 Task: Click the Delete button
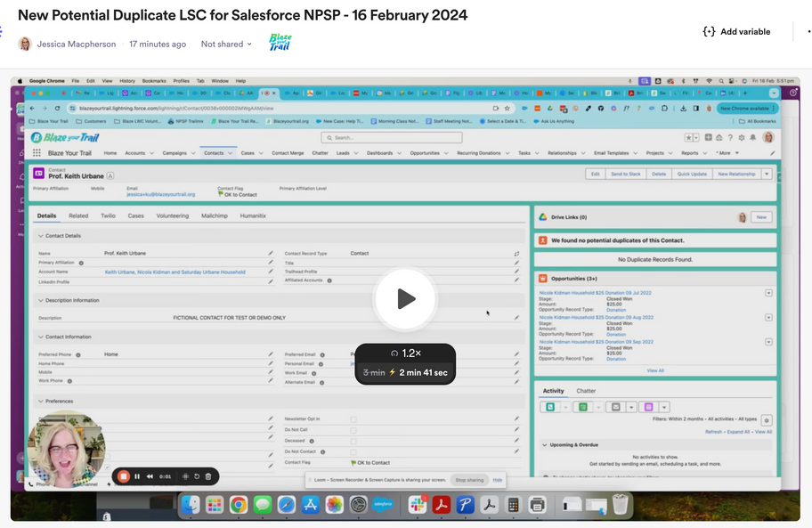click(x=659, y=174)
